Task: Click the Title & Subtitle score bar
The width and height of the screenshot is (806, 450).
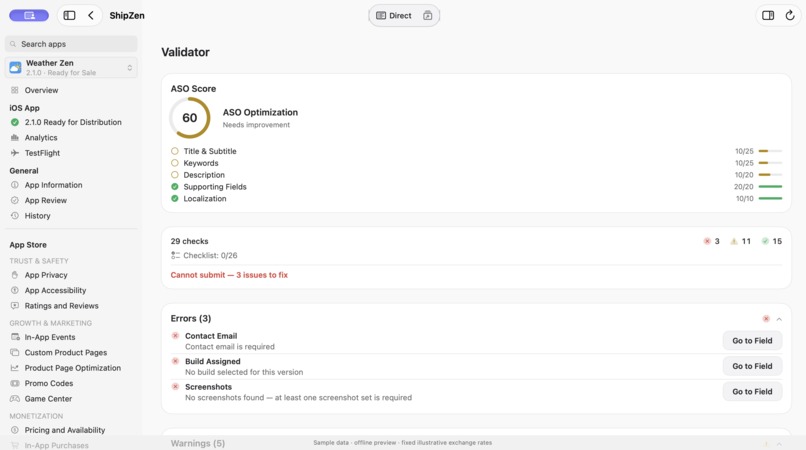Action: coord(770,151)
